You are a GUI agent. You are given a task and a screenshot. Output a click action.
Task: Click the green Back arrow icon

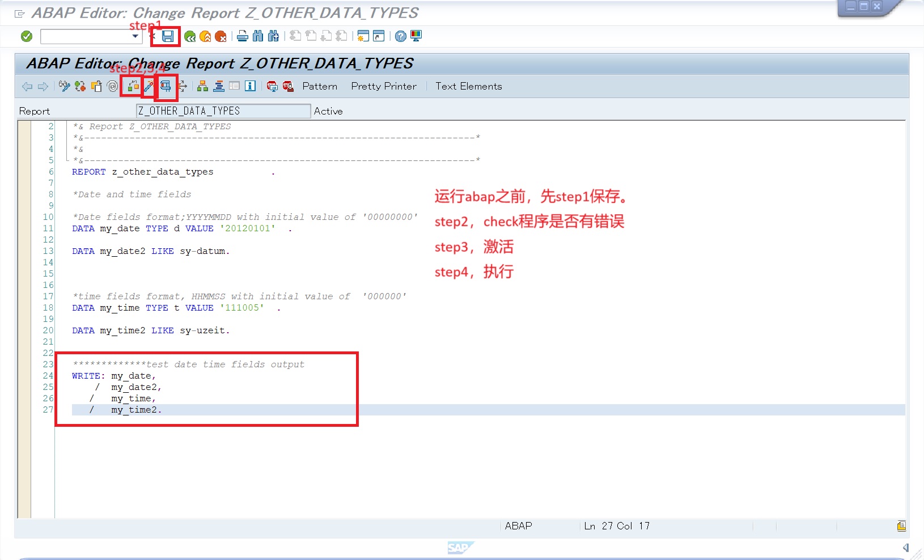click(190, 36)
